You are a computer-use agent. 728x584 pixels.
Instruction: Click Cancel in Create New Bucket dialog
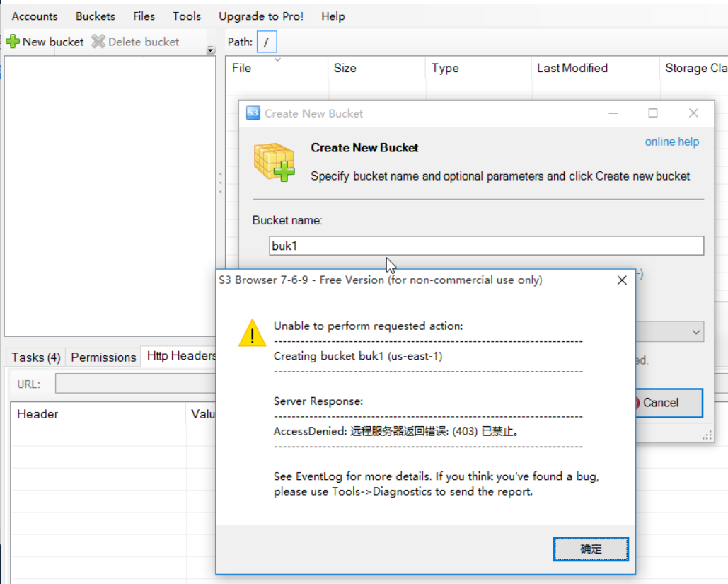coord(669,403)
